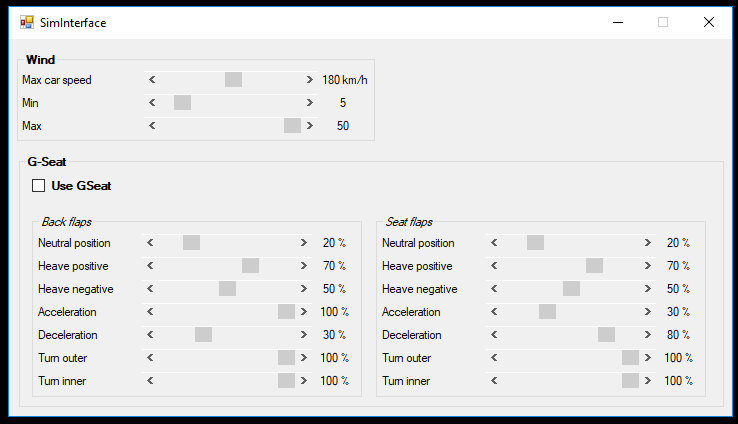Click left arrow of Back flaps Acceleration

(150, 312)
